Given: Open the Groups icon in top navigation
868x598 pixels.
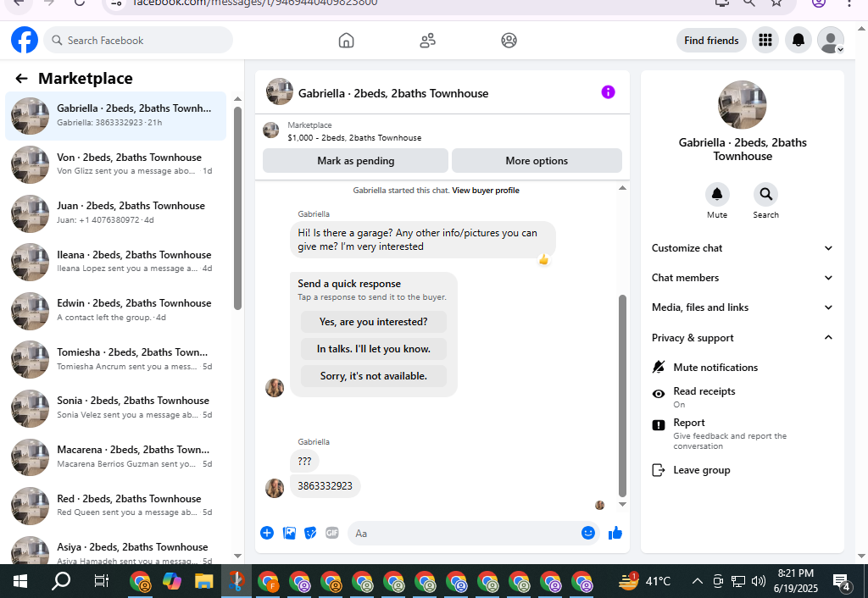Looking at the screenshot, I should tap(509, 41).
